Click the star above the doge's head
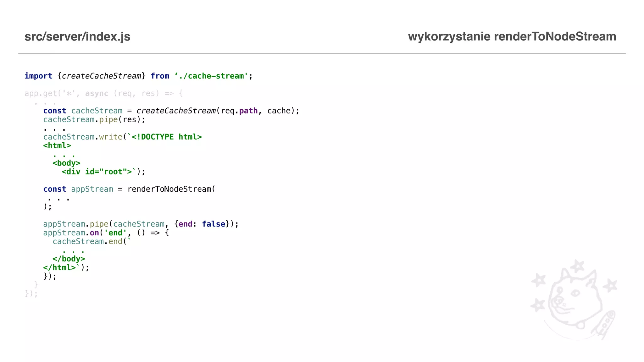The width and height of the screenshot is (644, 362). pos(577,266)
